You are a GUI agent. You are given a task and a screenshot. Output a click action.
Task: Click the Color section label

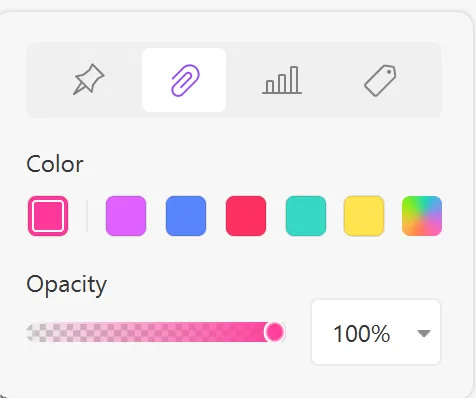55,164
